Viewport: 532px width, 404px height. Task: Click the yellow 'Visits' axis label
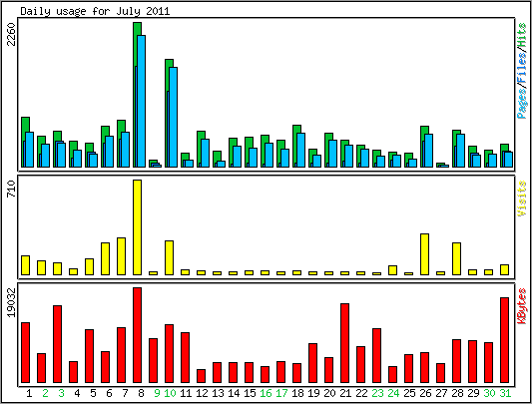521,199
